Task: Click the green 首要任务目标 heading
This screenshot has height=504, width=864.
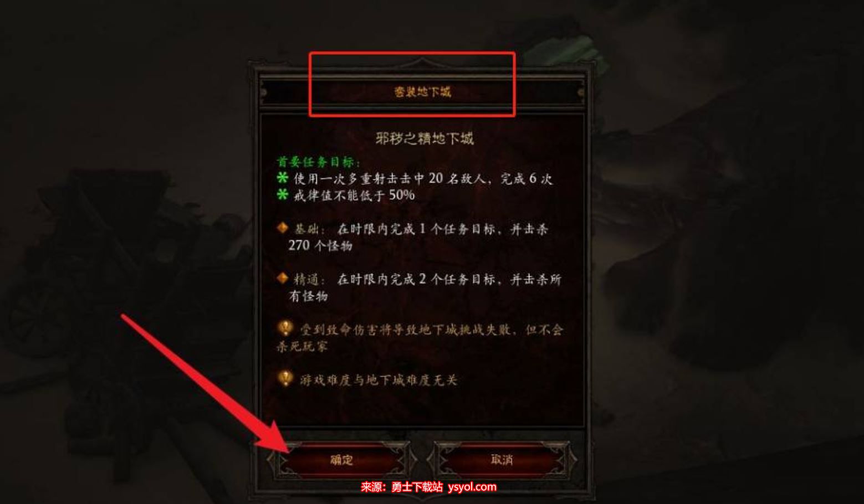Action: pyautogui.click(x=319, y=162)
